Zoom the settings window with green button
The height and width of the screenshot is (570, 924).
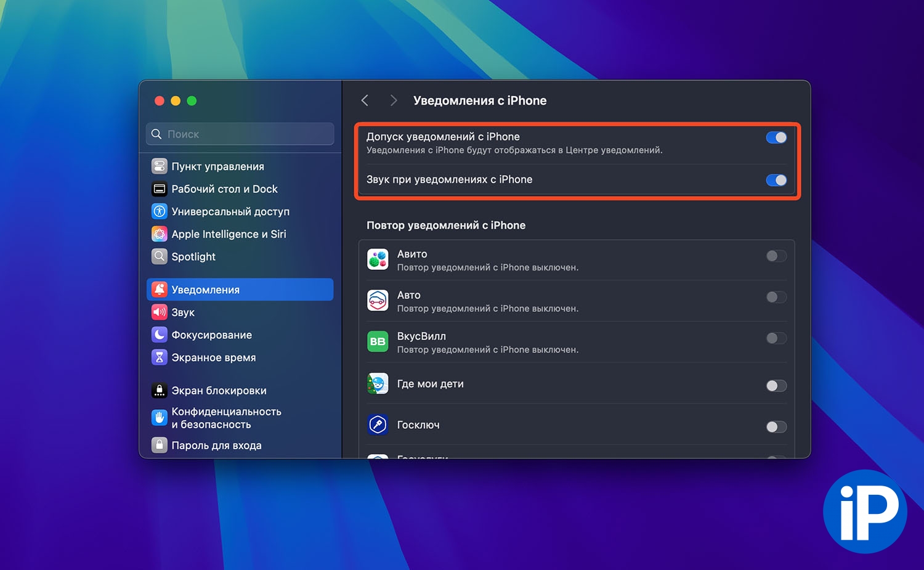[192, 100]
